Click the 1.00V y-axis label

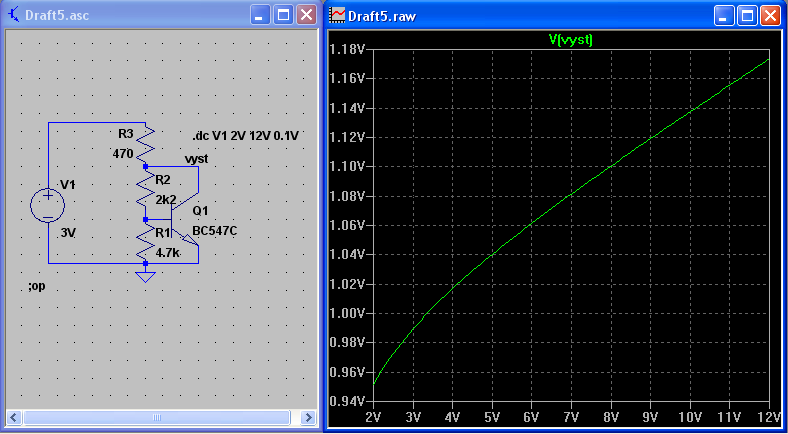tap(348, 313)
